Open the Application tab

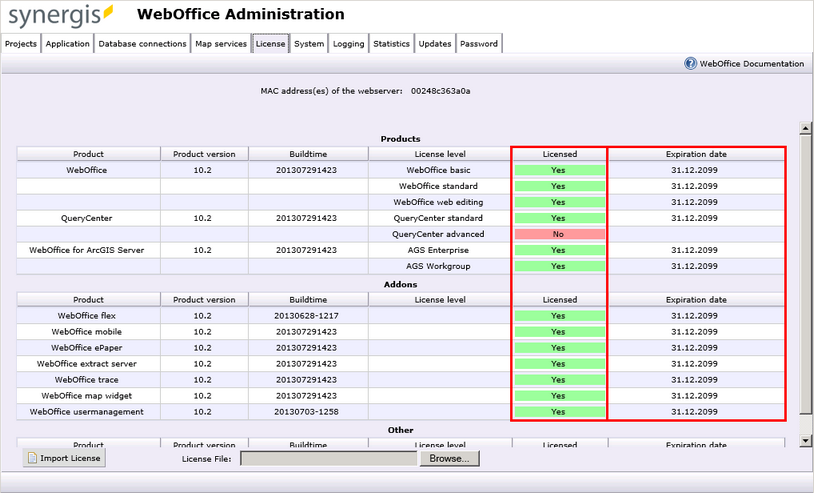click(x=67, y=44)
